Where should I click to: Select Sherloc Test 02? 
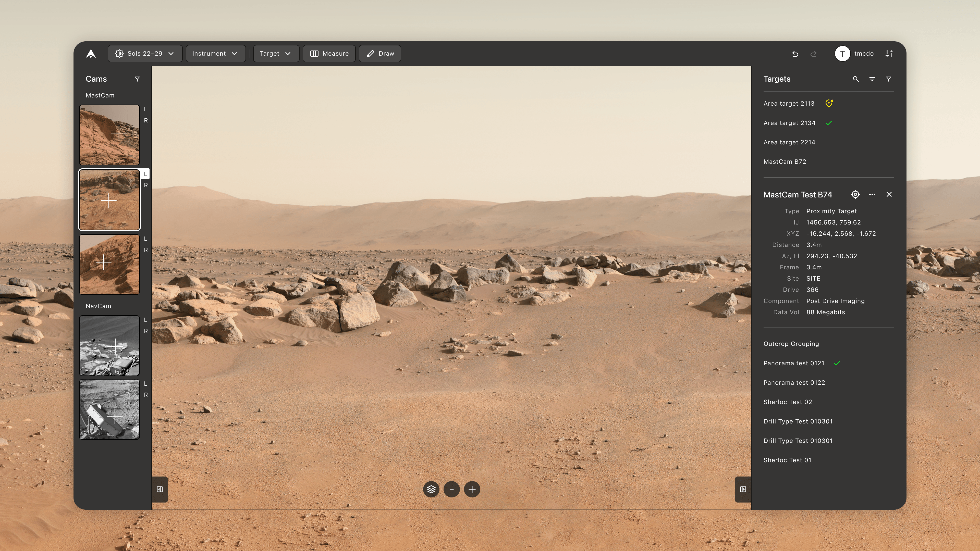coord(788,402)
